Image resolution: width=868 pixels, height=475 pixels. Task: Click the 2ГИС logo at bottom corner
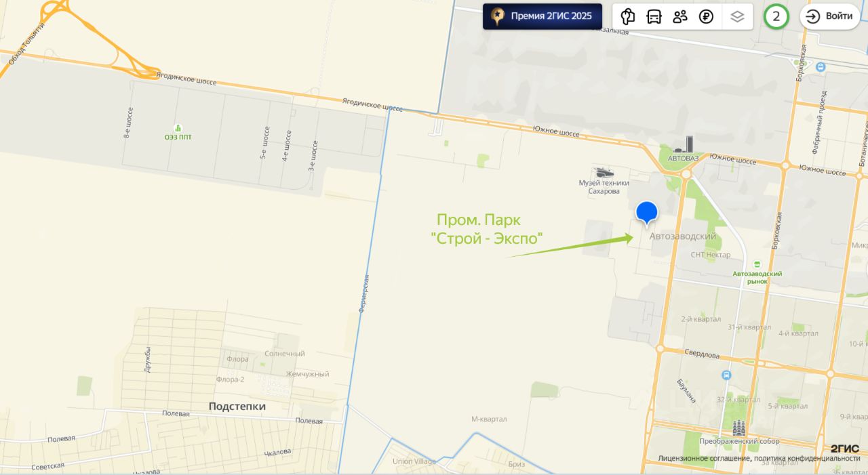pos(845,449)
